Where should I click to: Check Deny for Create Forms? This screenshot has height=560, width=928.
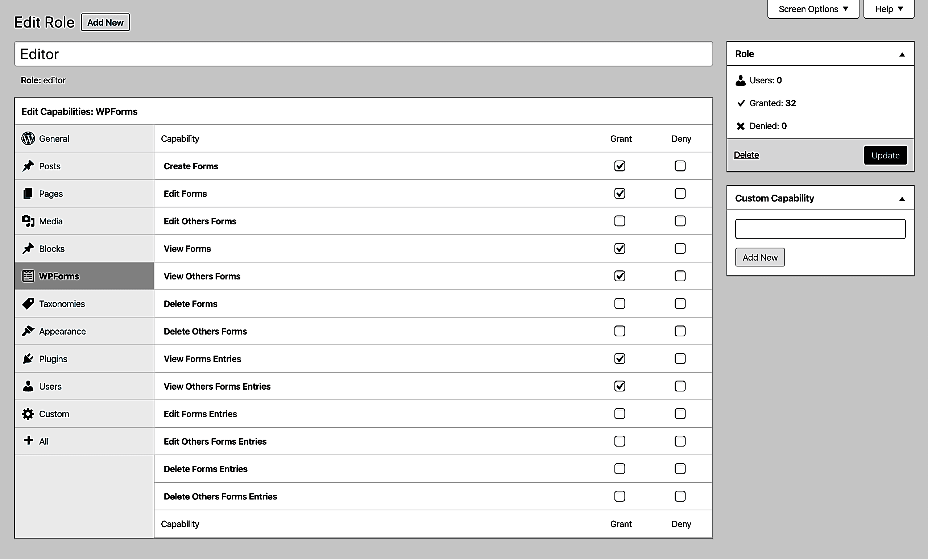[x=680, y=166]
